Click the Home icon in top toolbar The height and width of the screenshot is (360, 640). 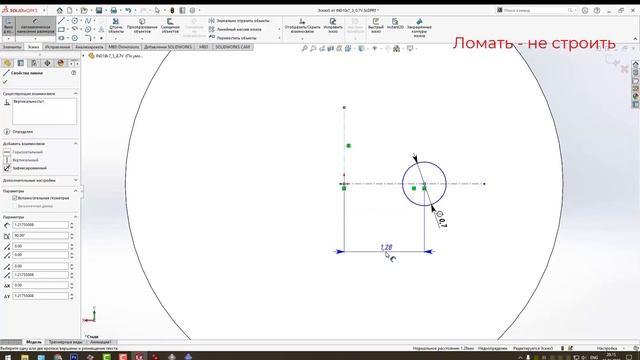60,10
